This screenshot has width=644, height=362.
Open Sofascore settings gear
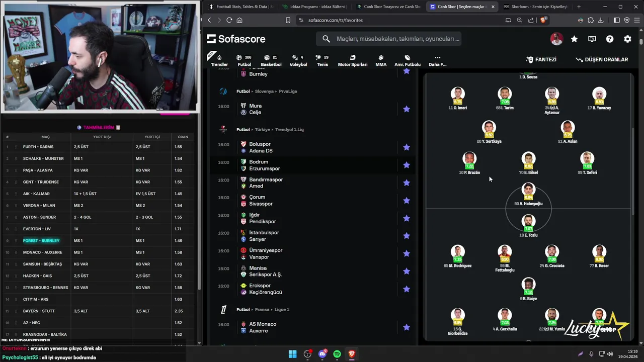click(x=627, y=39)
